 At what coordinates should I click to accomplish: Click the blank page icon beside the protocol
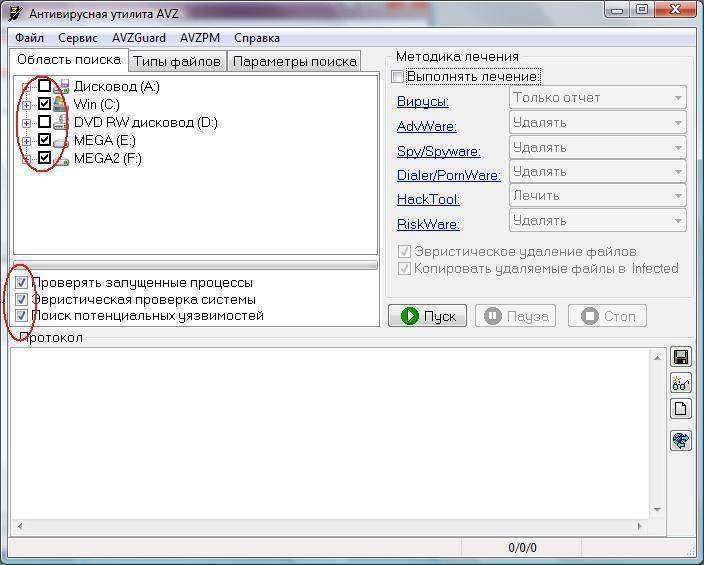[681, 409]
